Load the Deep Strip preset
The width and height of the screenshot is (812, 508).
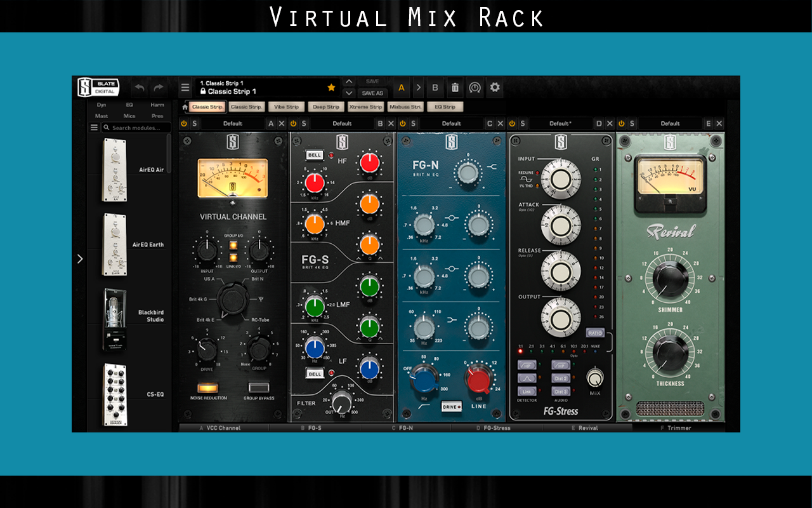pyautogui.click(x=326, y=107)
